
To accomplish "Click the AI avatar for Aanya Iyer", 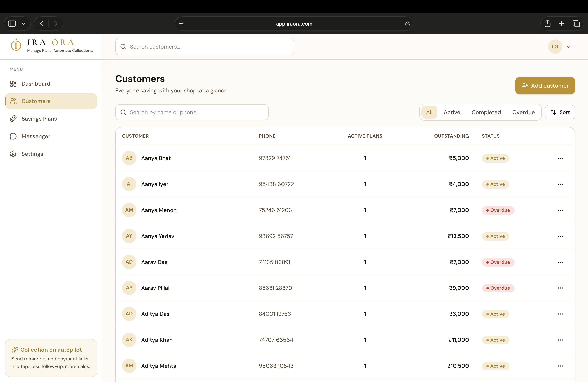I will click(x=129, y=184).
